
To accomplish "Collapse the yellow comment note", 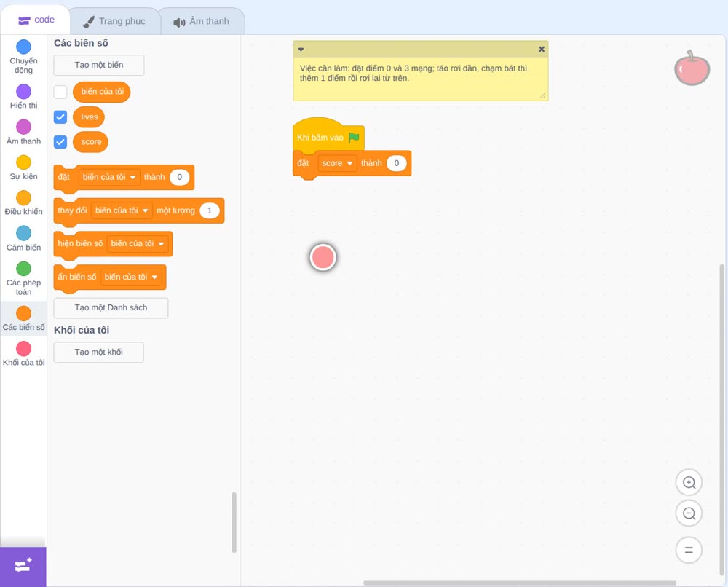I will tap(301, 50).
